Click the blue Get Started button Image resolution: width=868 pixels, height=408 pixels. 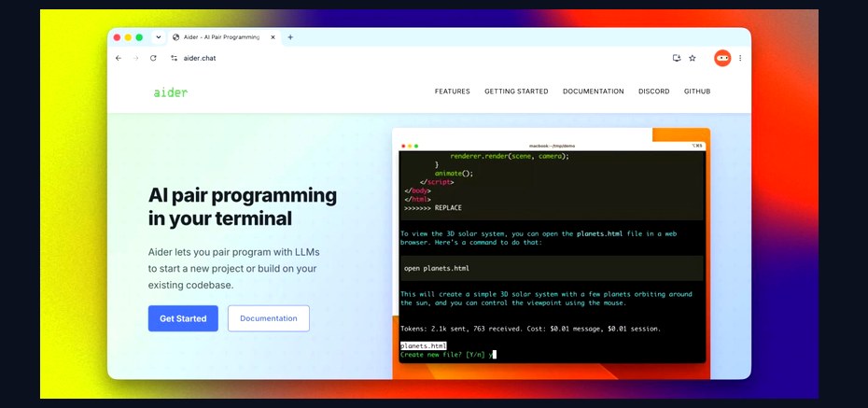[x=183, y=318]
